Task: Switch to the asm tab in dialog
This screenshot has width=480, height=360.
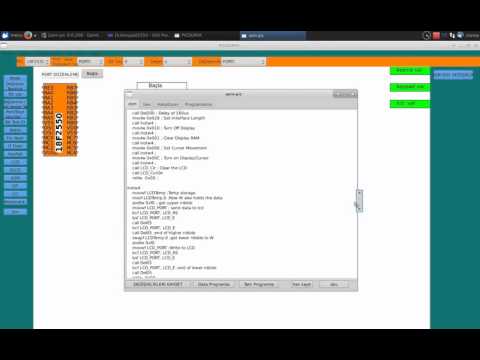Action: 132,104
